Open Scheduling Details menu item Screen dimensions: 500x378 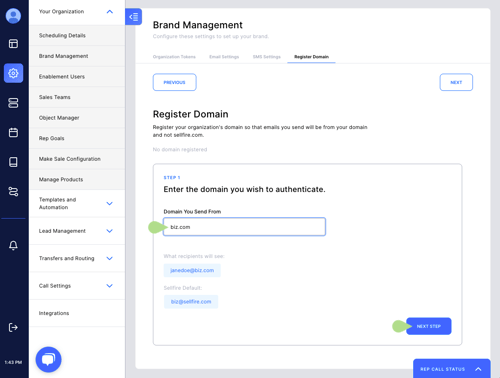point(77,35)
